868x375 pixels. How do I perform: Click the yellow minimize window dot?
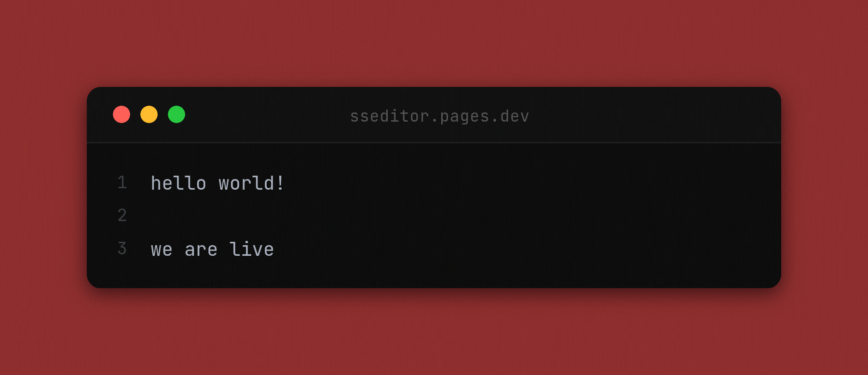(149, 114)
